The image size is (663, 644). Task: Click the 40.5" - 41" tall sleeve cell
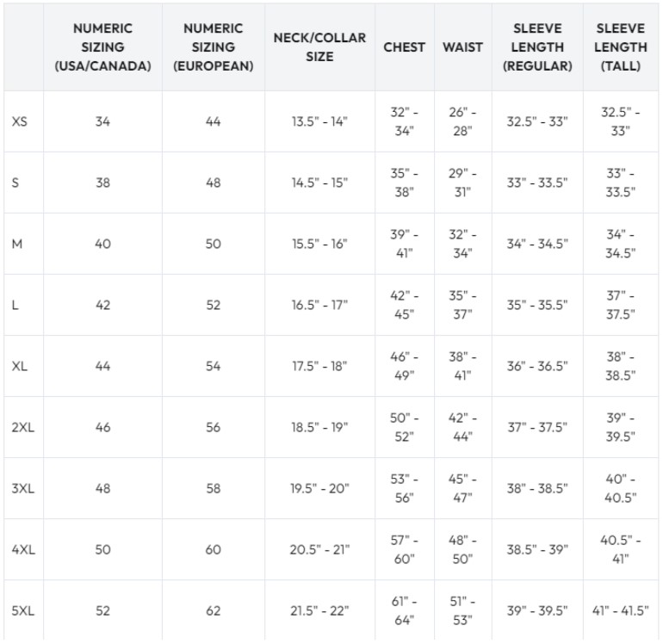click(620, 549)
